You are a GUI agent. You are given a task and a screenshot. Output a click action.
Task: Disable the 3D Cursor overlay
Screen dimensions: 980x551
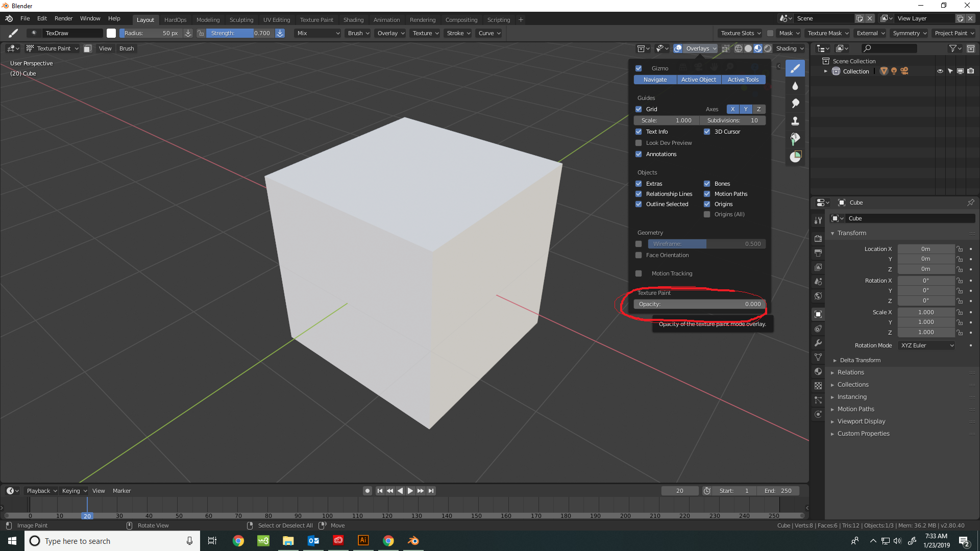click(707, 132)
